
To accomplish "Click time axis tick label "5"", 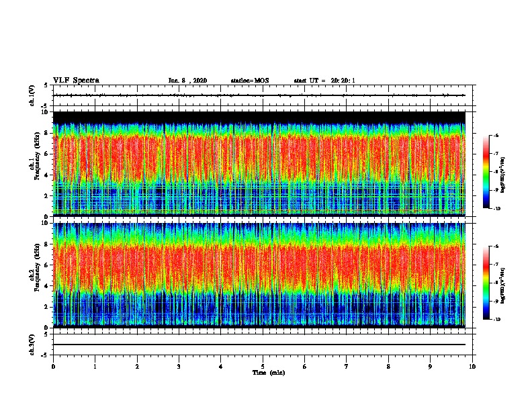I will pos(263,366).
